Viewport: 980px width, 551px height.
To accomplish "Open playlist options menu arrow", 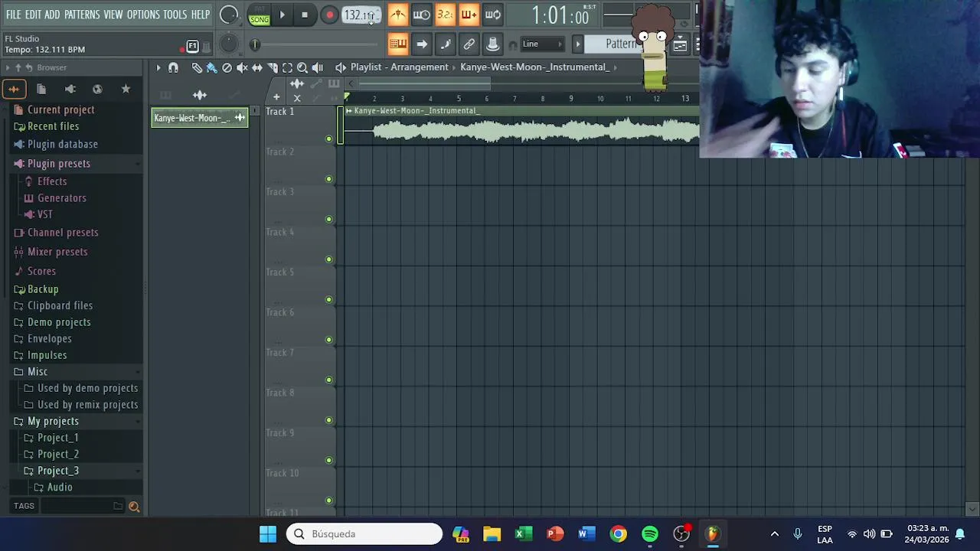I will tap(158, 67).
